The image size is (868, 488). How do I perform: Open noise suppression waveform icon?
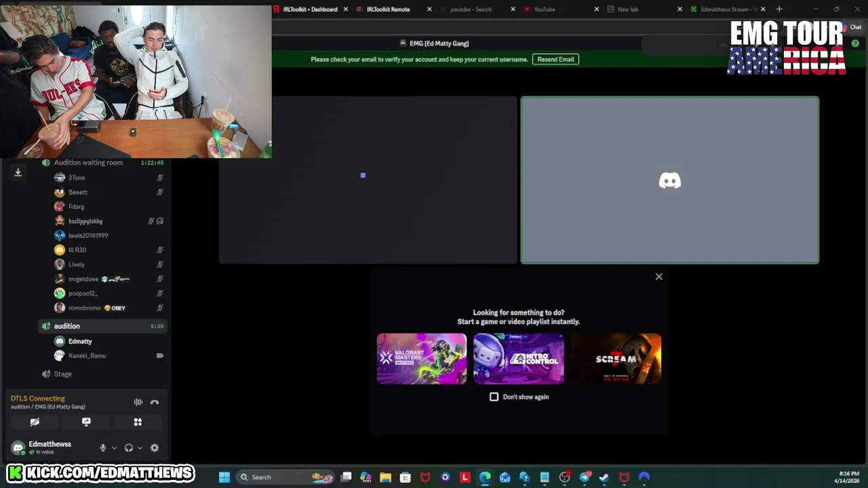pos(138,402)
